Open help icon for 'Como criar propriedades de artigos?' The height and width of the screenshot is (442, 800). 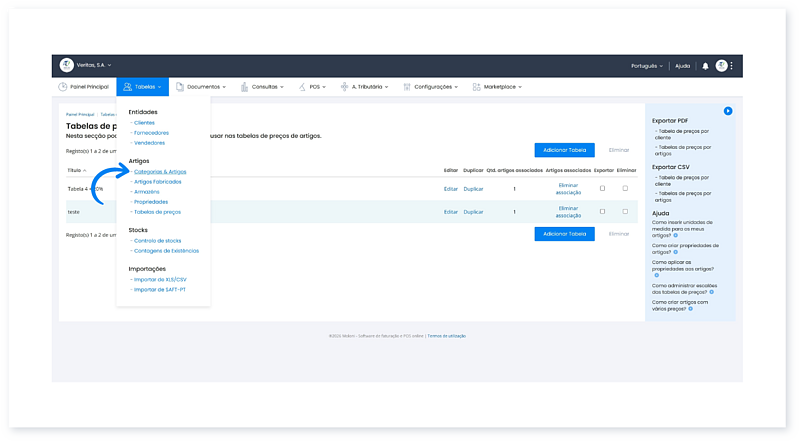(676, 252)
